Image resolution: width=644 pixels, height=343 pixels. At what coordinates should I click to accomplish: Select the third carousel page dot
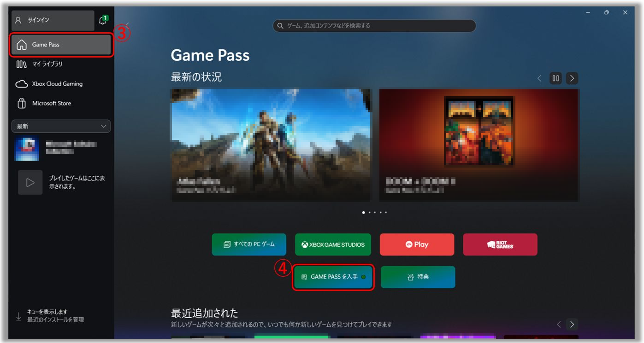[x=375, y=213]
